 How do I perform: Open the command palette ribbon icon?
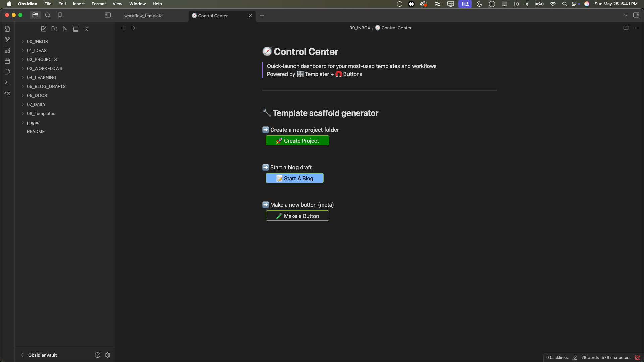[7, 82]
